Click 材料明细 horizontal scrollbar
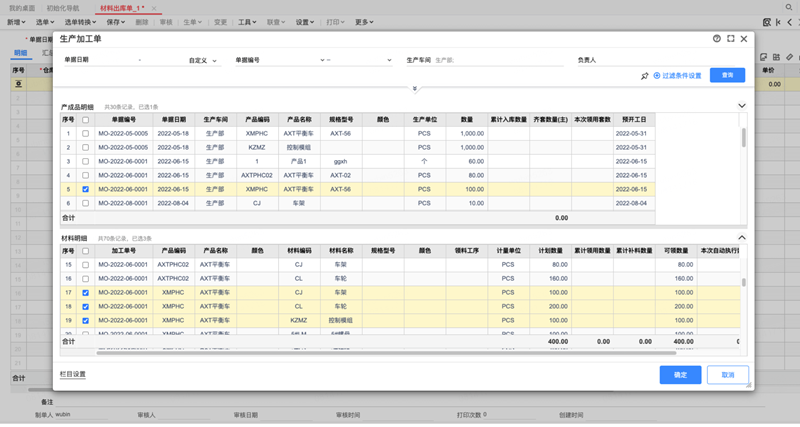The image size is (800, 427). (386, 353)
